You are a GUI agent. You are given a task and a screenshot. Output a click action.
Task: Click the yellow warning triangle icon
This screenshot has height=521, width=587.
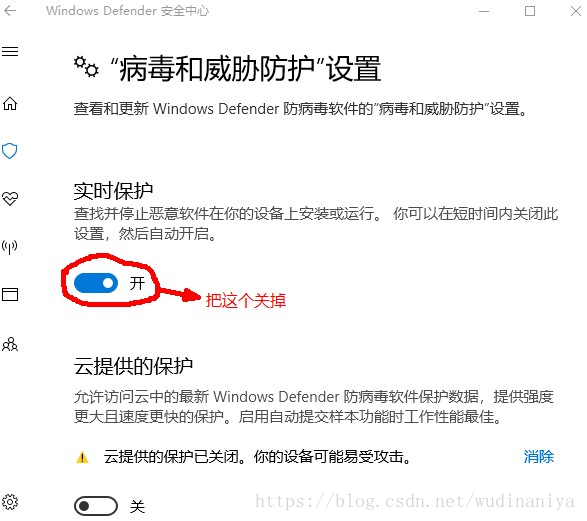coord(82,457)
